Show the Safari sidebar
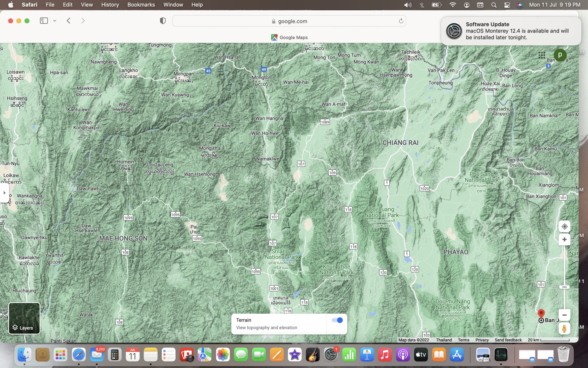The width and height of the screenshot is (588, 368). pyautogui.click(x=44, y=21)
